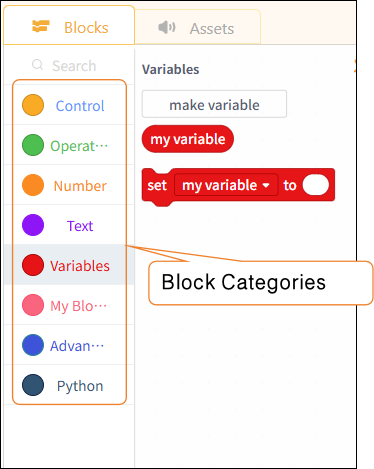The height and width of the screenshot is (469, 374).
Task: Click the search magnifier icon
Action: pos(37,65)
